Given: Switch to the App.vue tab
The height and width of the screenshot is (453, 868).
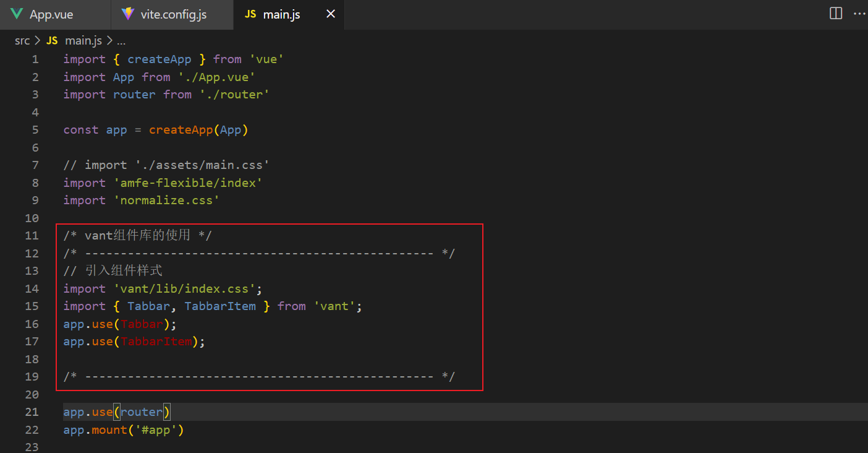Looking at the screenshot, I should [55, 14].
